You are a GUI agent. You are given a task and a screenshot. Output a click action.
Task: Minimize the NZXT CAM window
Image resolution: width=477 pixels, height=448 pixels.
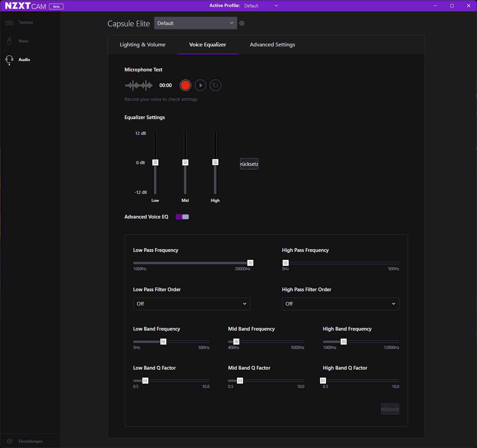[435, 6]
